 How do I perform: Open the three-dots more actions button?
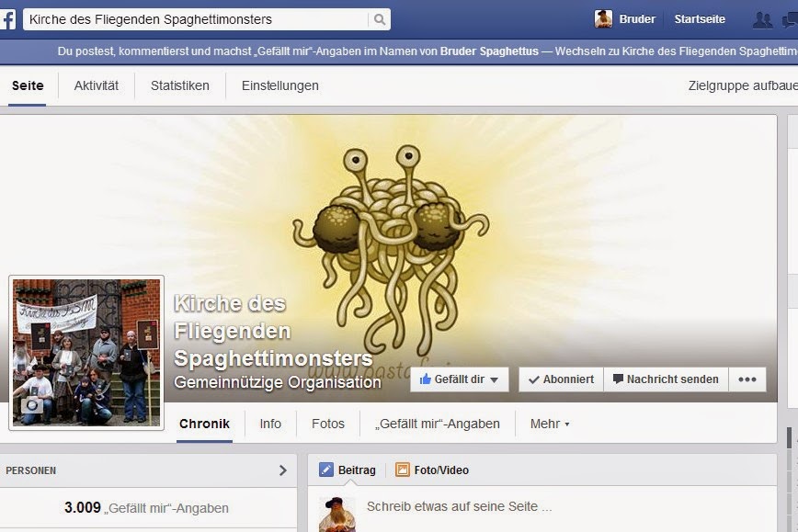pyautogui.click(x=747, y=379)
